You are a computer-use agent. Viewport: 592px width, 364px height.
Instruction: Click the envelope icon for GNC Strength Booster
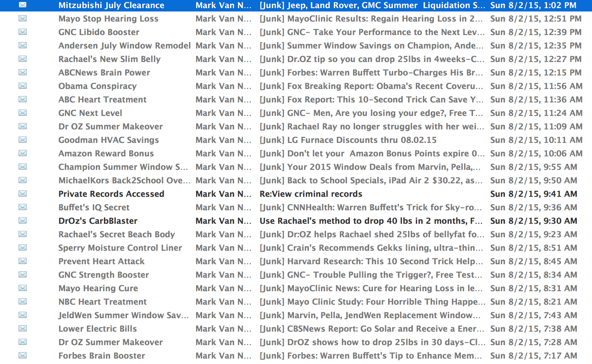pyautogui.click(x=23, y=275)
